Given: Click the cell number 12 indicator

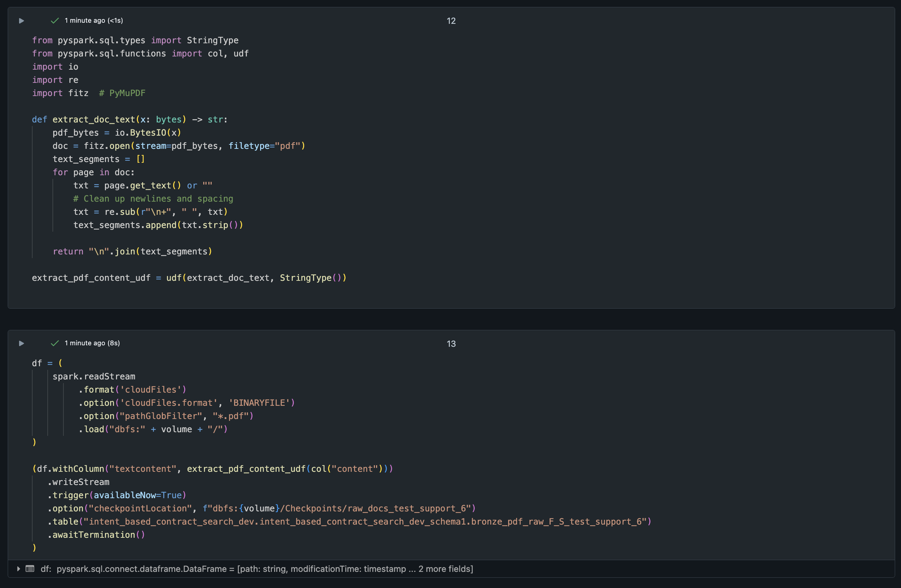Looking at the screenshot, I should (450, 21).
